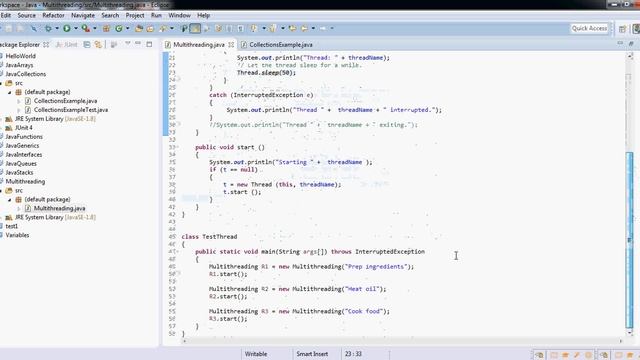
Task: Maximize the Package Explorer view
Action: (149, 44)
